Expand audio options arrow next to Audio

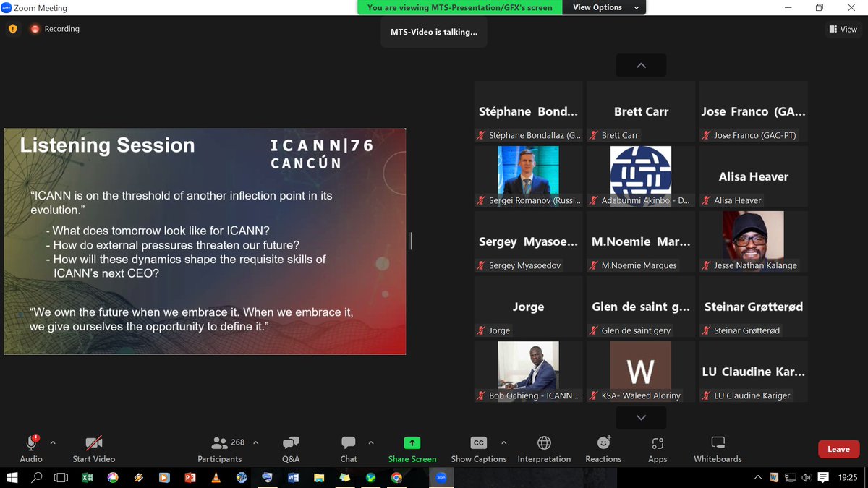pos(52,442)
